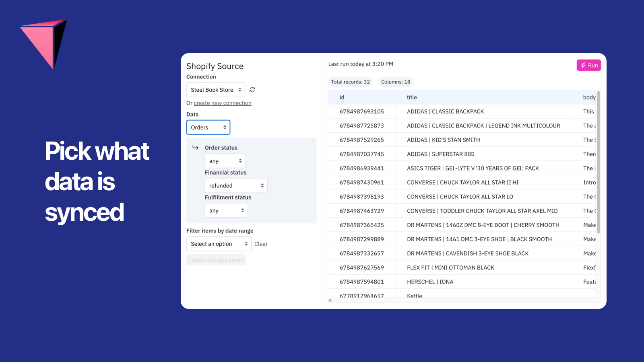Click id cell 6784987430961
Viewport: 644px width, 362px height.
(362, 182)
